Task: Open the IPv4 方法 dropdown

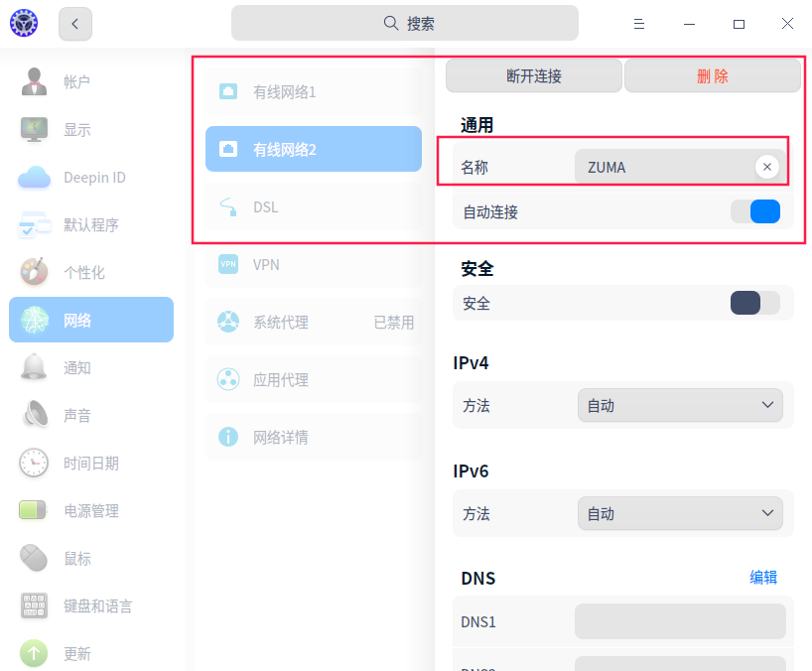Action: click(x=680, y=405)
